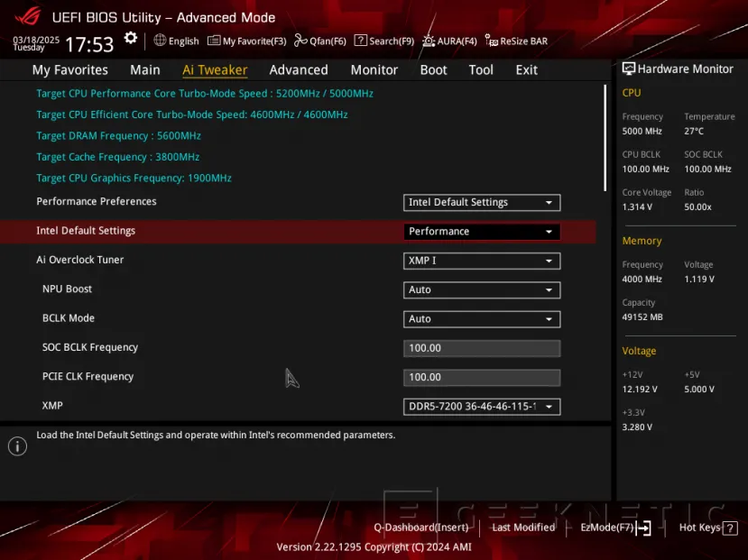Switch to the Main tab

pos(145,70)
